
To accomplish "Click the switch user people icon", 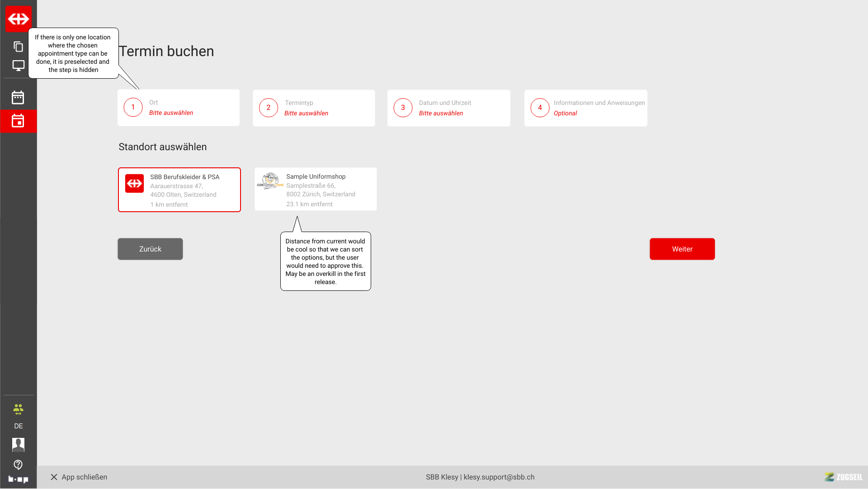I will pyautogui.click(x=18, y=409).
